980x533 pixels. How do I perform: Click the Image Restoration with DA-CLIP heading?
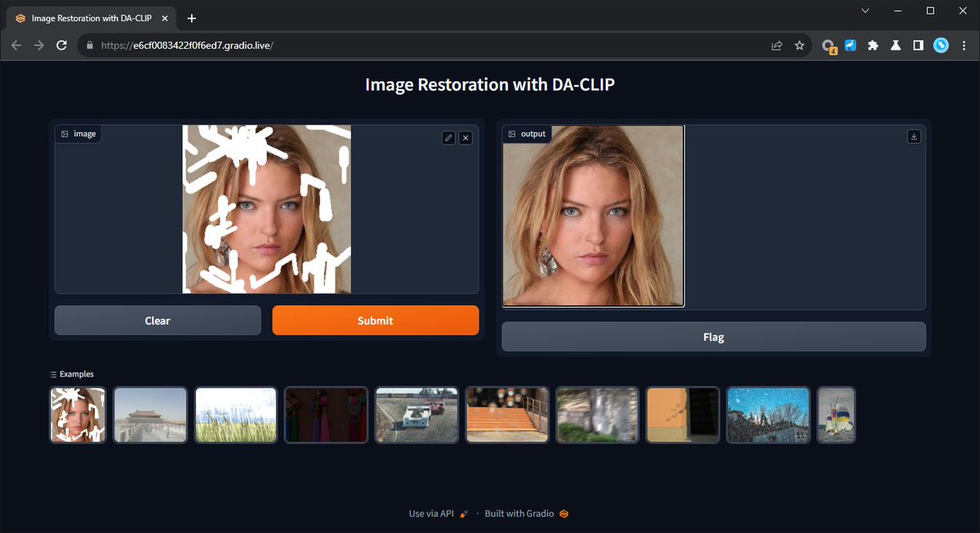click(x=490, y=84)
